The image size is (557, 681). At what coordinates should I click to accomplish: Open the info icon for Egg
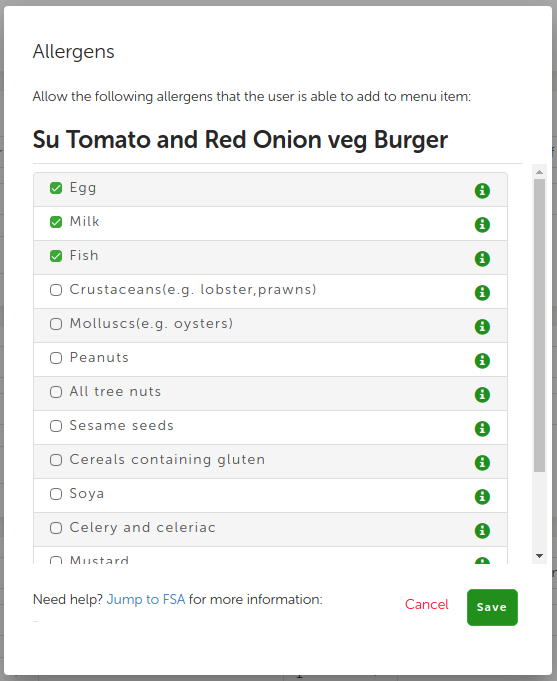pos(482,191)
